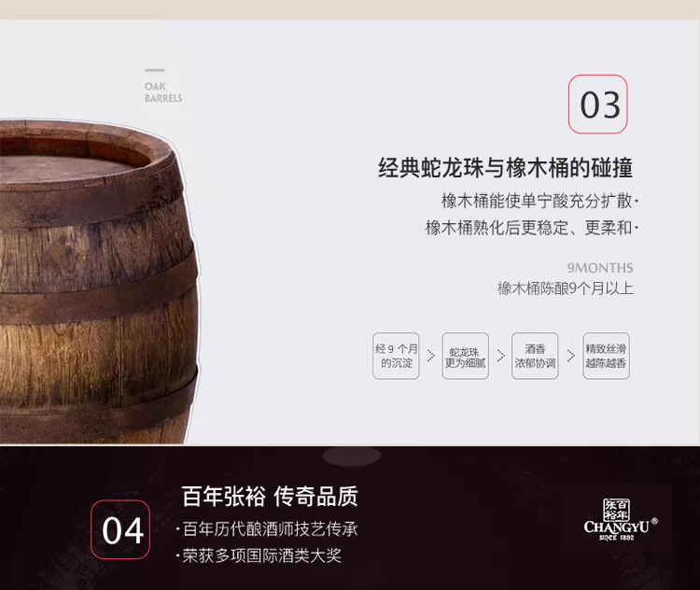Click the Changyu brand logo
This screenshot has width=700, height=590.
click(620, 519)
